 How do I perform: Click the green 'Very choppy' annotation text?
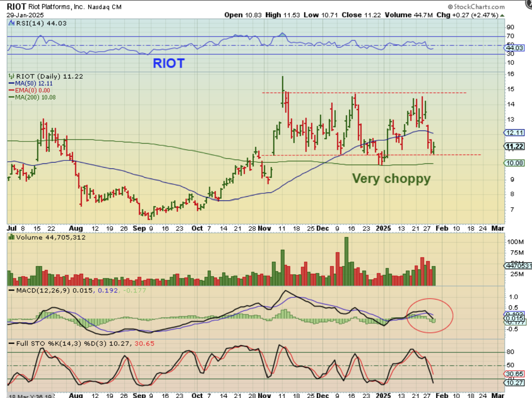(391, 179)
